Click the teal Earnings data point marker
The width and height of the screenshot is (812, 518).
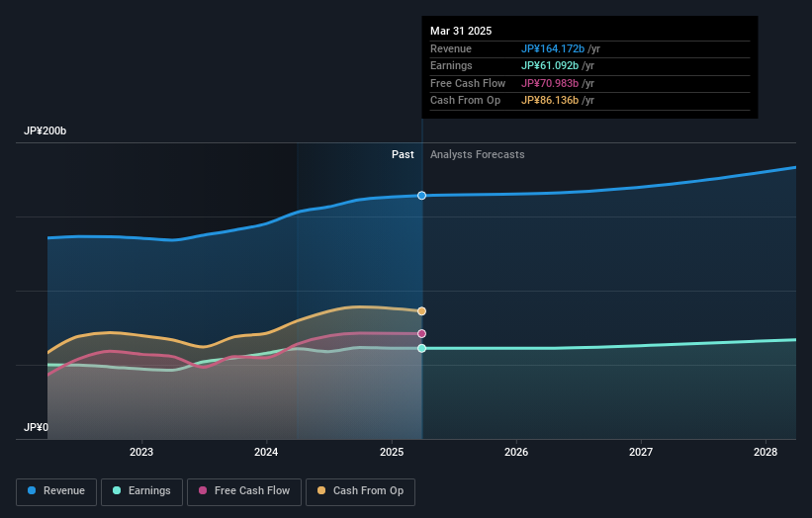pos(421,348)
